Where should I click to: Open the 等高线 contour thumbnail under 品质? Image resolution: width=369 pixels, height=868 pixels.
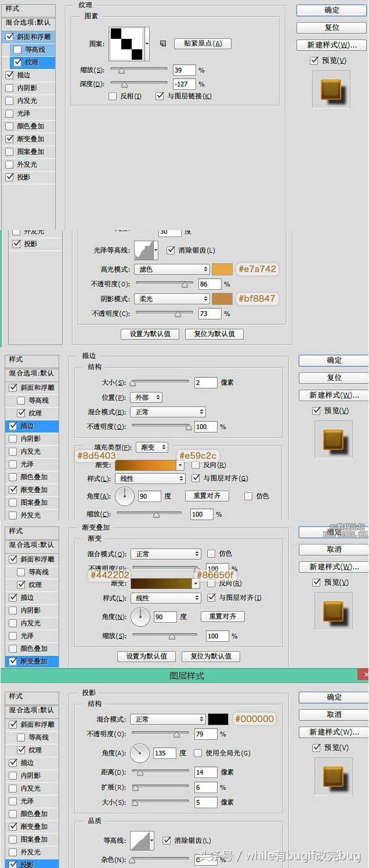click(x=140, y=840)
